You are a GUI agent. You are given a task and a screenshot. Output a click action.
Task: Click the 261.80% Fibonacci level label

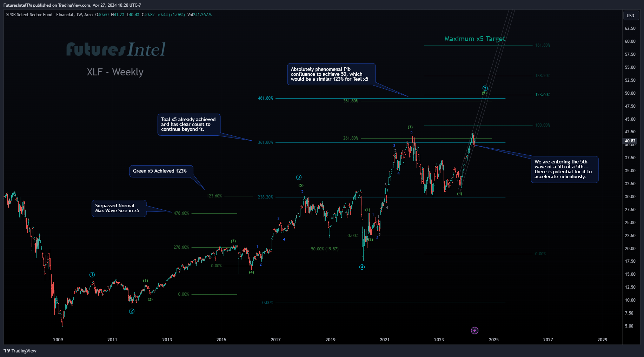pos(351,138)
